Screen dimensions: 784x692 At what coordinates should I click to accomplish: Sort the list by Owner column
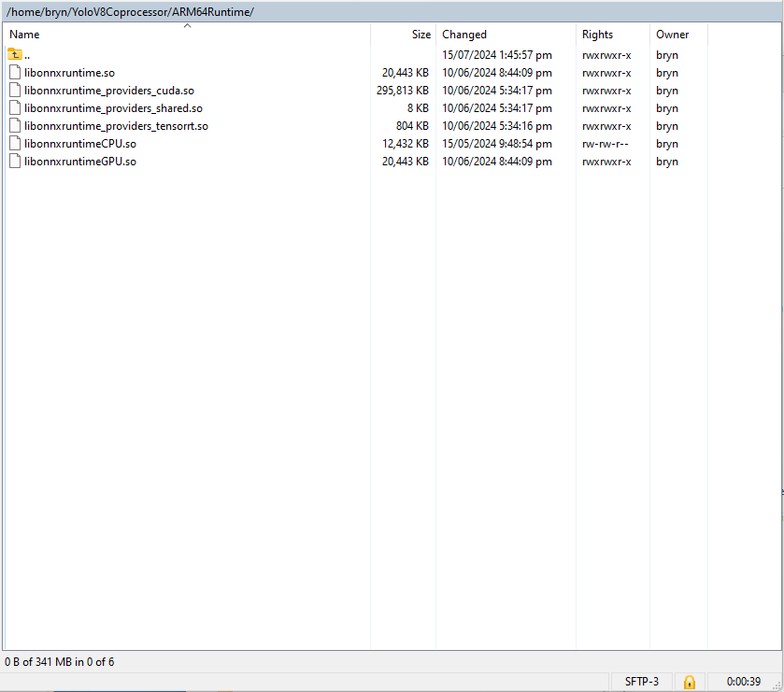pyautogui.click(x=672, y=35)
